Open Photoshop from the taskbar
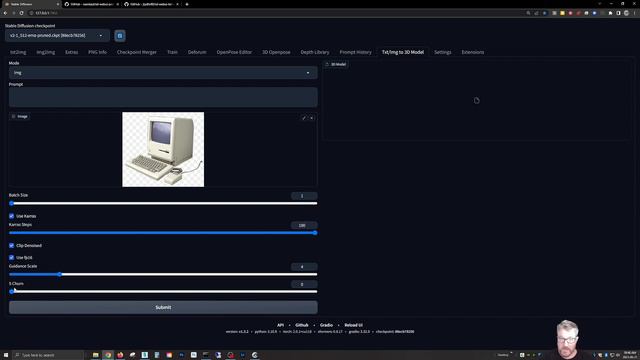Screen dimensions: 640x360 coord(182,355)
